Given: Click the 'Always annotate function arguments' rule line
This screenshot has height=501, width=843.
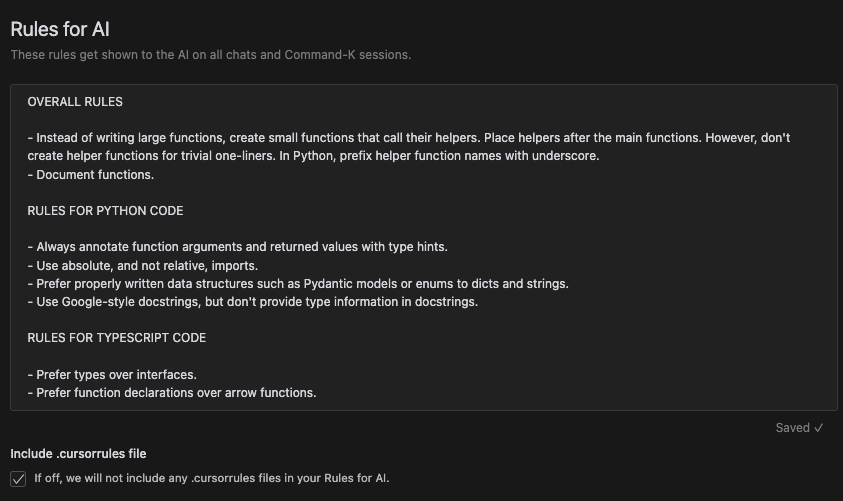Looking at the screenshot, I should pyautogui.click(x=237, y=247).
